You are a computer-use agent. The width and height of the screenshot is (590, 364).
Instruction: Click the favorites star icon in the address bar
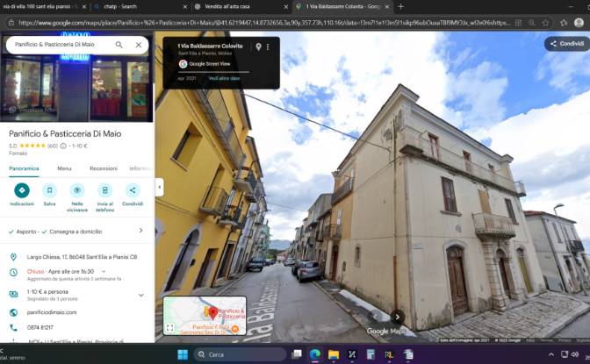coord(545,23)
